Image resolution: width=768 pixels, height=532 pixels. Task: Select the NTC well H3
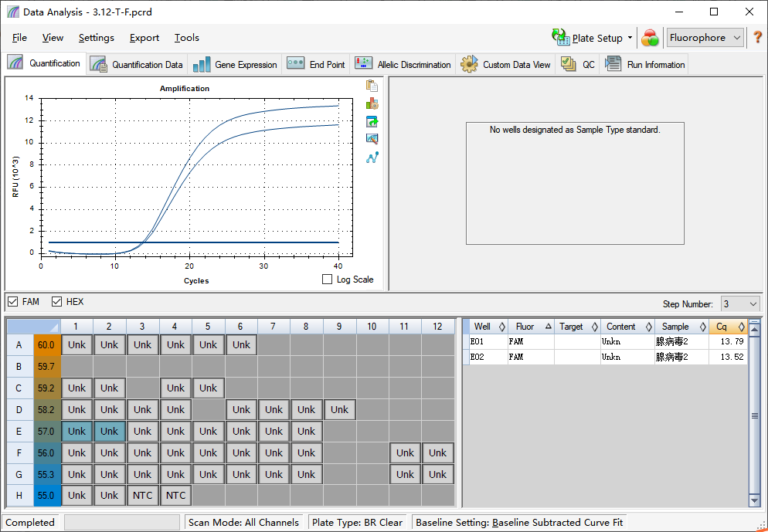142,495
